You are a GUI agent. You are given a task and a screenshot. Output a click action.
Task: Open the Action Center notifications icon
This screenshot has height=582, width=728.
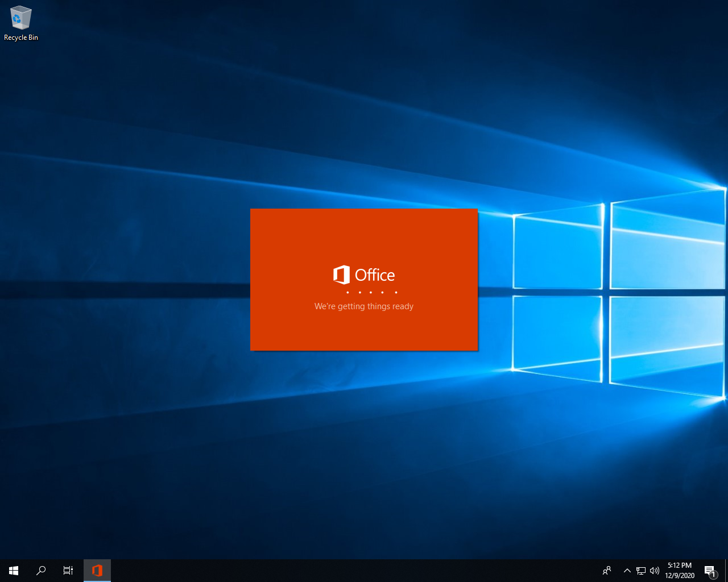tap(710, 571)
